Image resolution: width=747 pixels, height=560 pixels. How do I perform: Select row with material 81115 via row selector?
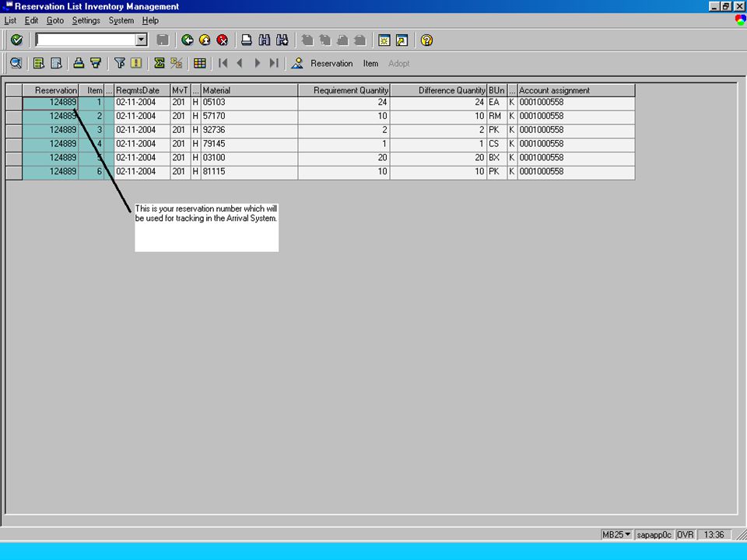point(14,173)
